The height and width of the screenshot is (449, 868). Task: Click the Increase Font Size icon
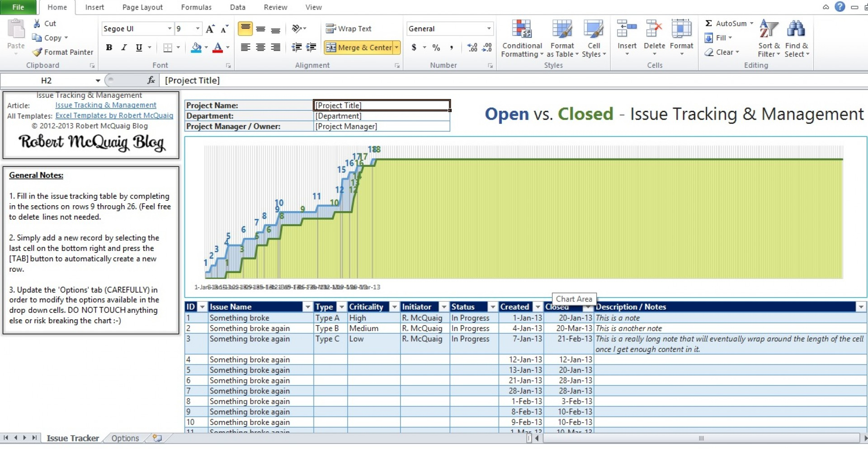tap(210, 29)
